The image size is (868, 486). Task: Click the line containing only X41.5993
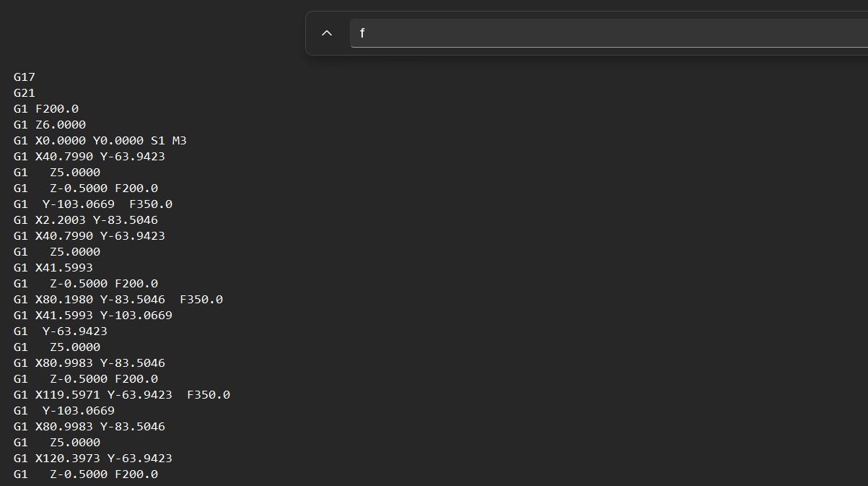64,268
